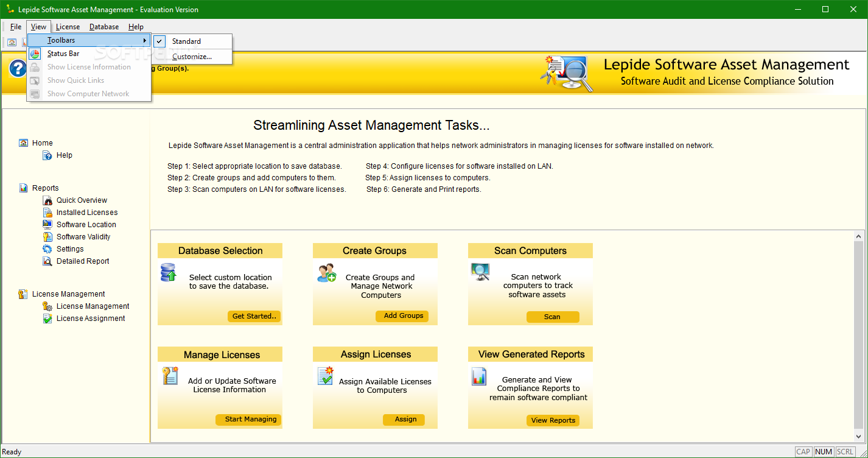The width and height of the screenshot is (868, 458).
Task: Open the Detailed Report item
Action: coord(83,261)
